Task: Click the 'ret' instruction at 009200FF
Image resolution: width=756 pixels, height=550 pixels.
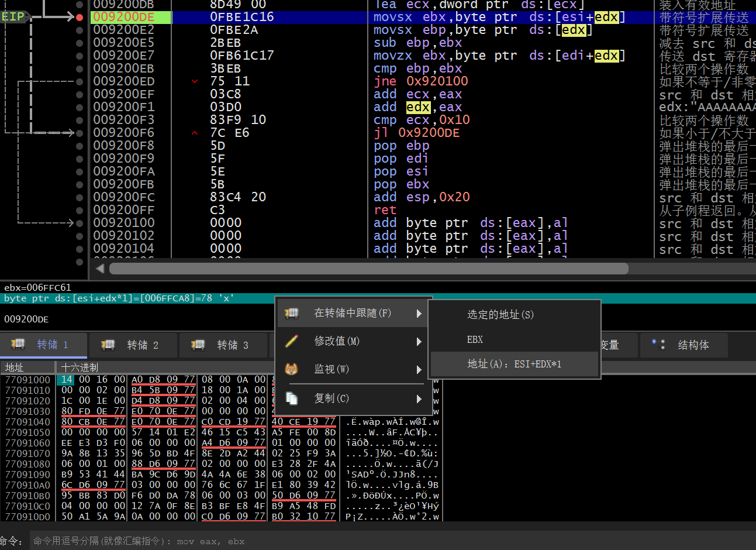Action: [x=385, y=210]
